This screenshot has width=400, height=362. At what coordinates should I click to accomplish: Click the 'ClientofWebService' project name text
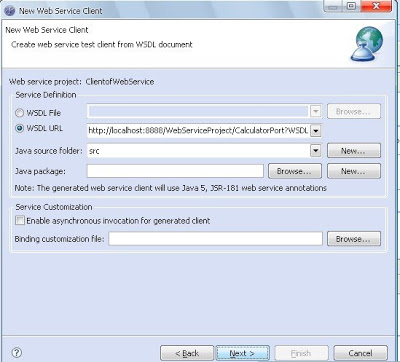click(120, 82)
